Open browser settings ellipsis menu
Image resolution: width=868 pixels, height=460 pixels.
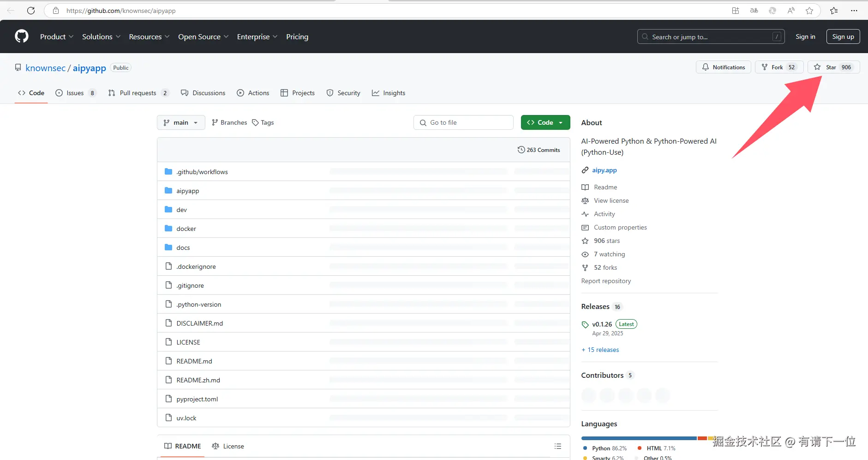(854, 11)
